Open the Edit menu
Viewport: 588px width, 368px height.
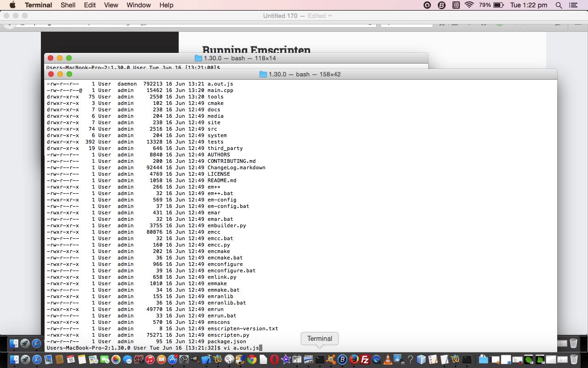[90, 5]
